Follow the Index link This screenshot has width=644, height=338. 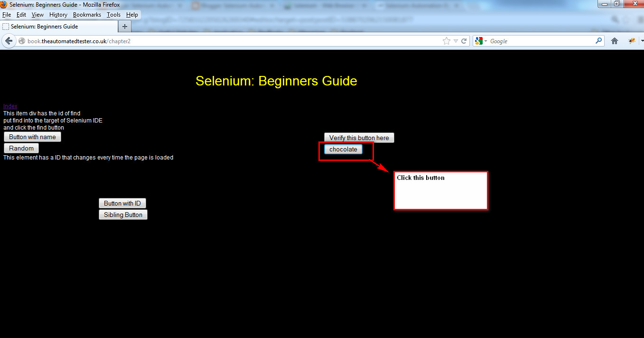coord(9,106)
